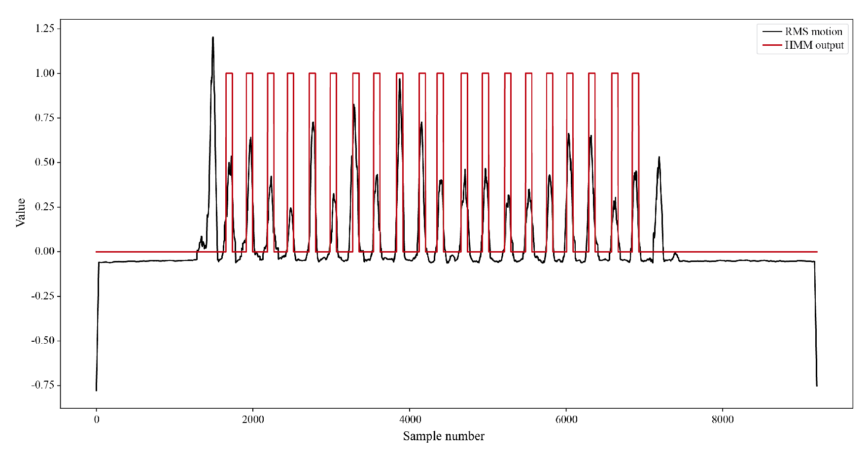Click the last RMS peak after final red pulse
Viewport: 868px width, 454px height.
pos(659,158)
